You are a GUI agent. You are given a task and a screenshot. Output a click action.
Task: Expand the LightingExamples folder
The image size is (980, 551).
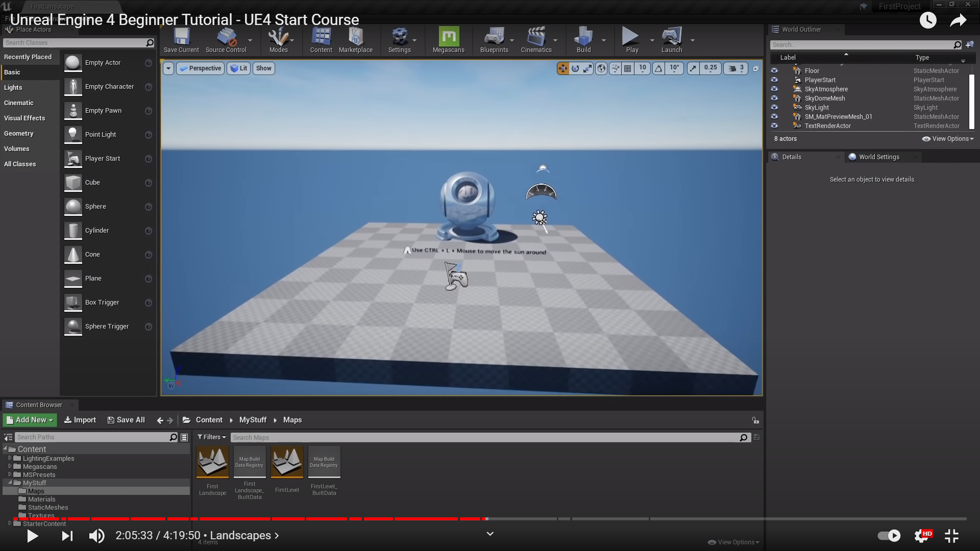(10, 458)
